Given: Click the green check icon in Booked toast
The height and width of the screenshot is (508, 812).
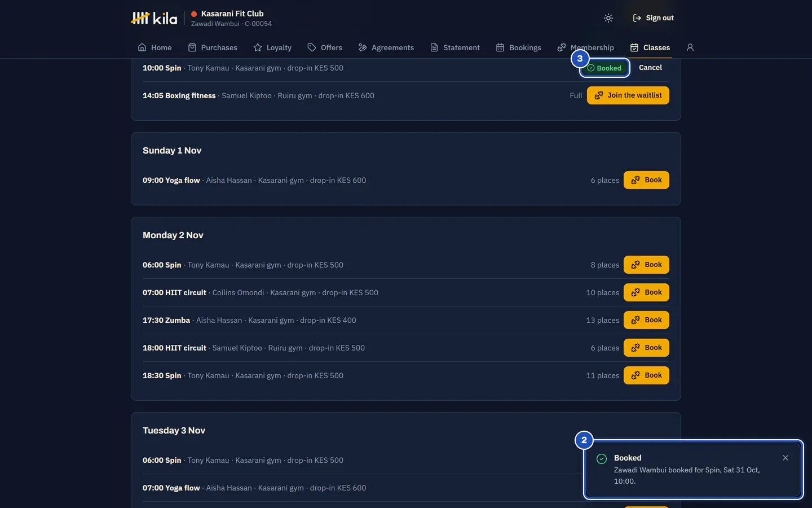Looking at the screenshot, I should [602, 459].
